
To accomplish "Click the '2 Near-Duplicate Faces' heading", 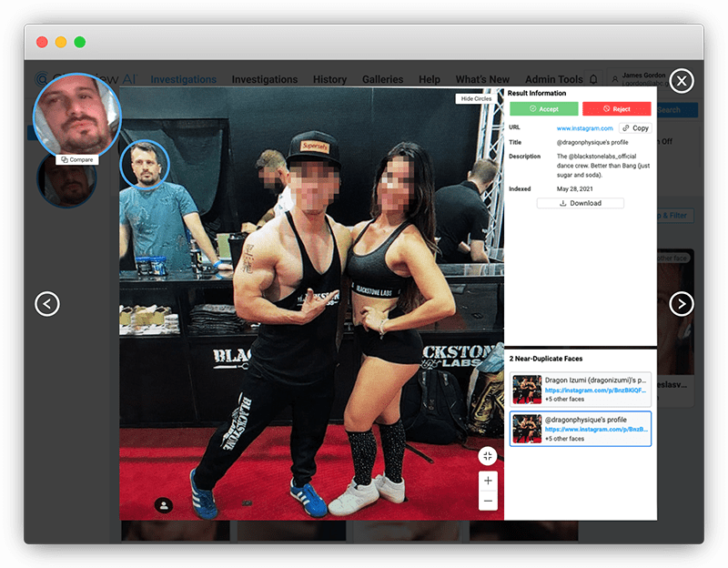I will (x=545, y=359).
